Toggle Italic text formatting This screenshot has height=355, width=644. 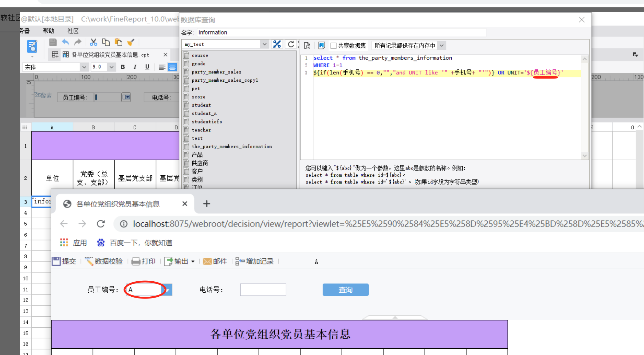135,67
